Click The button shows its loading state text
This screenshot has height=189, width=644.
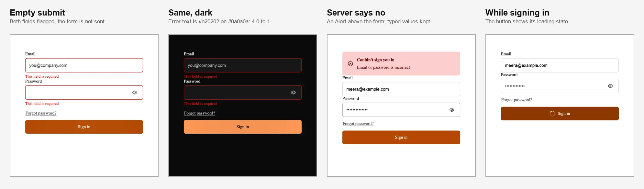point(527,22)
